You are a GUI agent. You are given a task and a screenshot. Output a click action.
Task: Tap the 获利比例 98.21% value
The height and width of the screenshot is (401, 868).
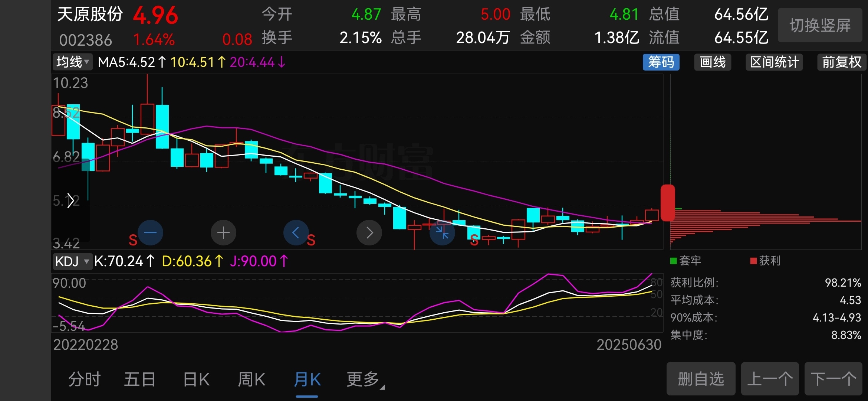(x=843, y=283)
